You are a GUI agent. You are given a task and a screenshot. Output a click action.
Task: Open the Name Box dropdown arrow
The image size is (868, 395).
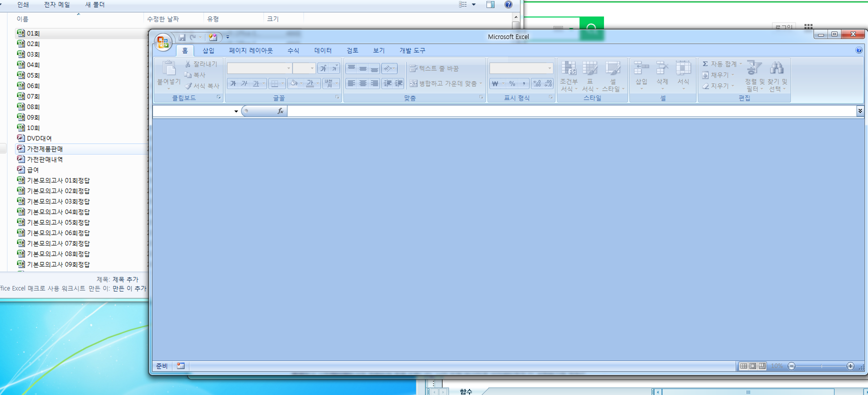point(236,111)
